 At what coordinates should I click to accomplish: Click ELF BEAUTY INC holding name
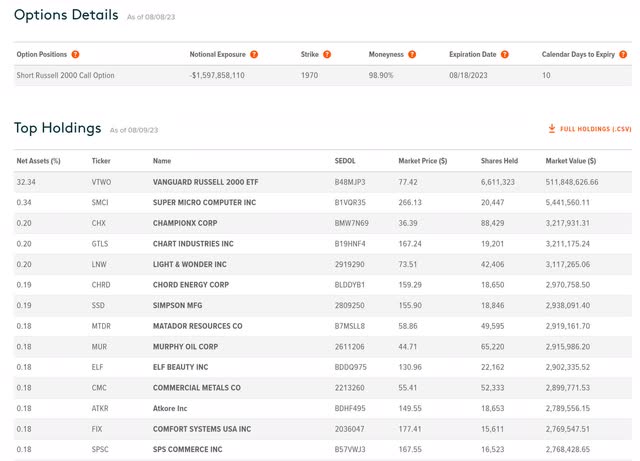(x=180, y=367)
